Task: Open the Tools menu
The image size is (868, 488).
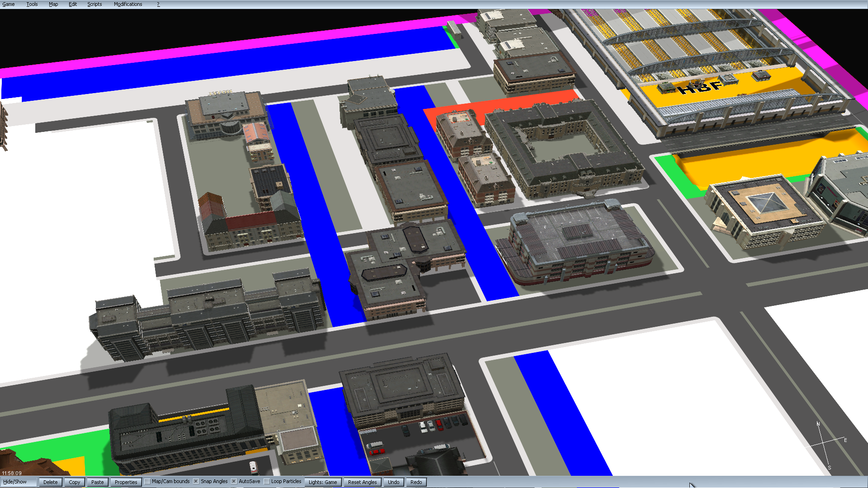Action: [x=32, y=4]
